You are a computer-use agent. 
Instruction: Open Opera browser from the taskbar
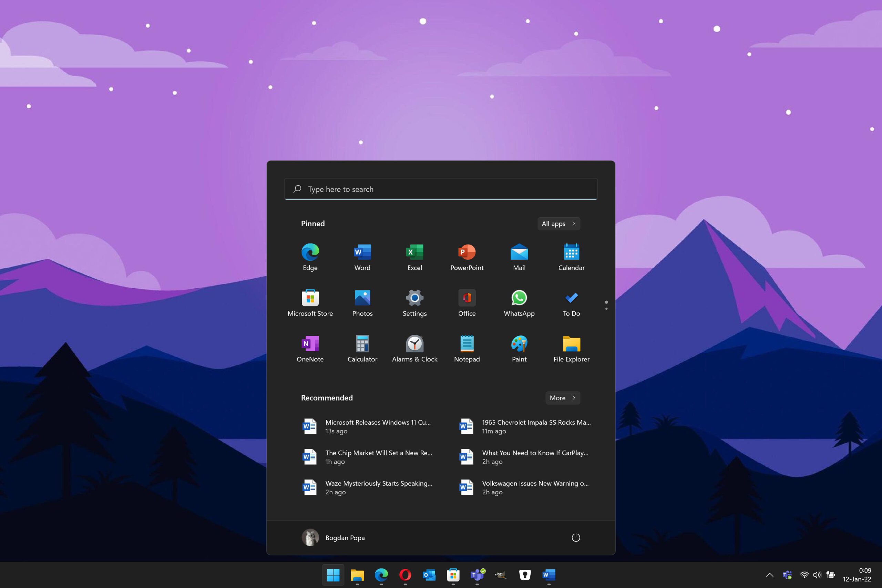pyautogui.click(x=405, y=575)
